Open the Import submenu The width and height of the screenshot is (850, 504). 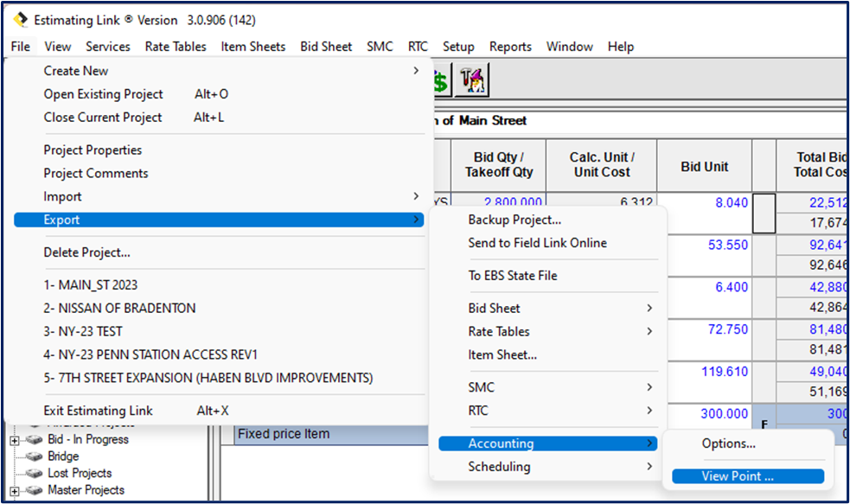pyautogui.click(x=219, y=197)
